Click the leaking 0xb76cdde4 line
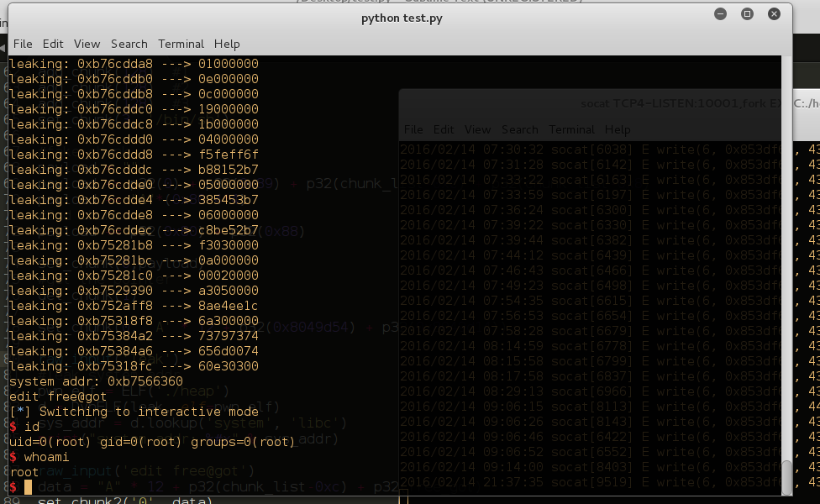This screenshot has height=504, width=820. point(134,200)
